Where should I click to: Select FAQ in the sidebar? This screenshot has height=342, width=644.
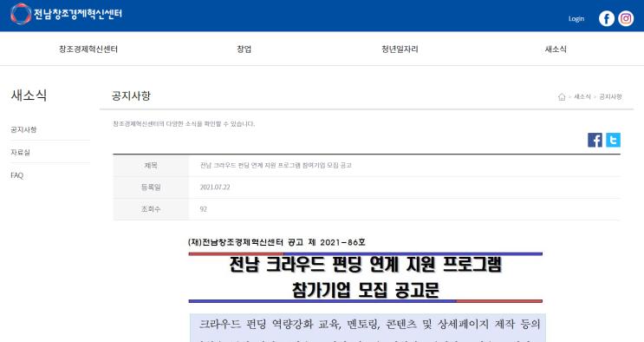16,175
